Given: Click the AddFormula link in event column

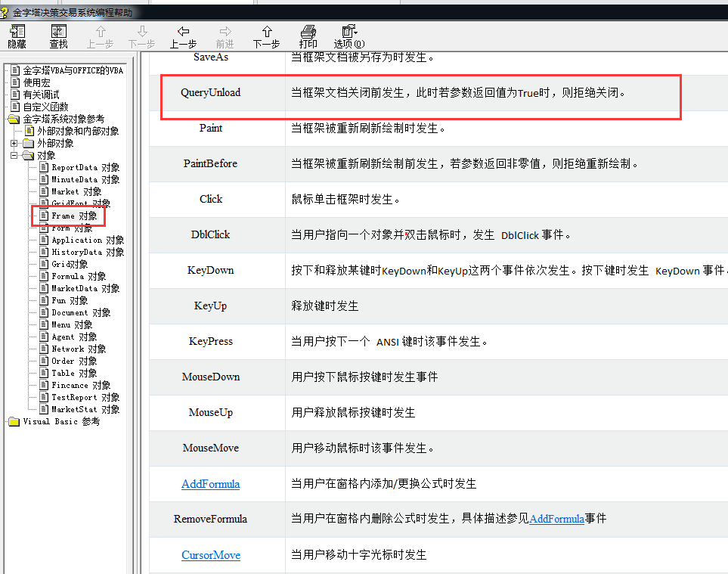Looking at the screenshot, I should pos(211,483).
